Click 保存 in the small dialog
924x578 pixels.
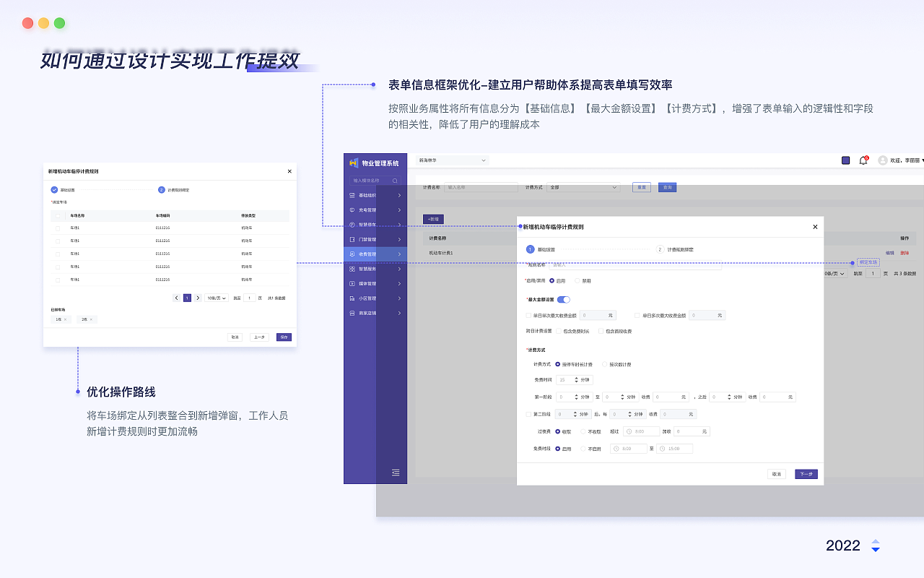(x=284, y=337)
